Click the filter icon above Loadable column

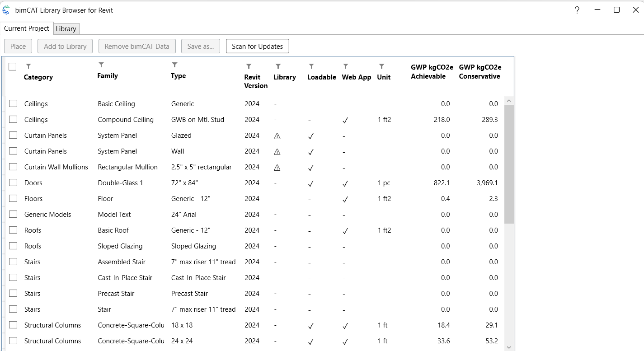point(311,66)
